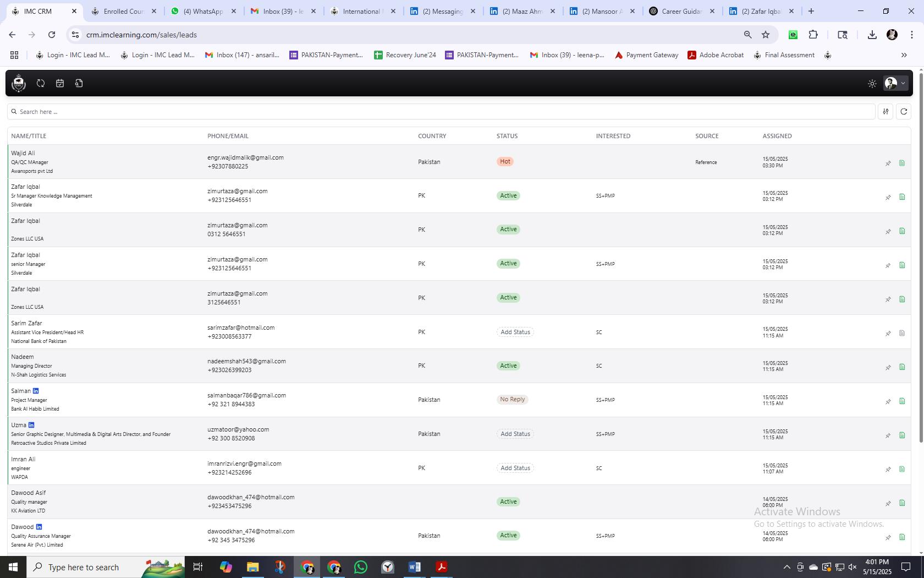This screenshot has width=924, height=578.
Task: Open the document/notes icon in CRM header
Action: [79, 83]
